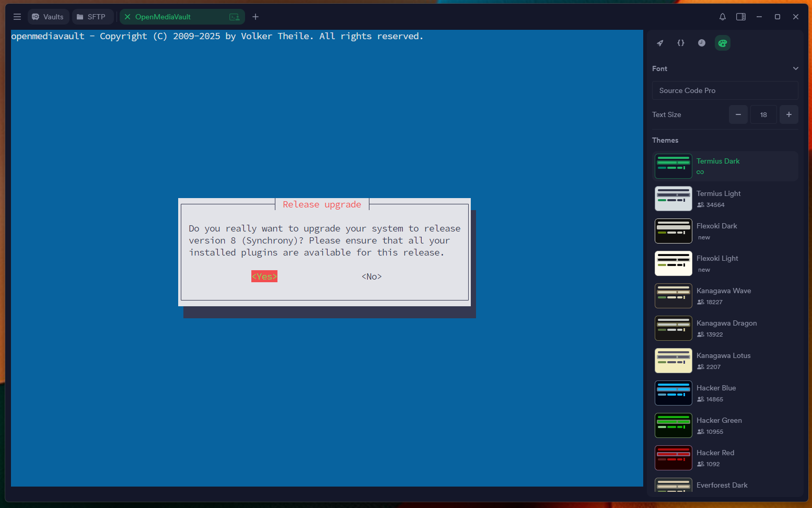Image resolution: width=812 pixels, height=508 pixels.
Task: Close the OpenMediaVault terminal tab
Action: 126,17
